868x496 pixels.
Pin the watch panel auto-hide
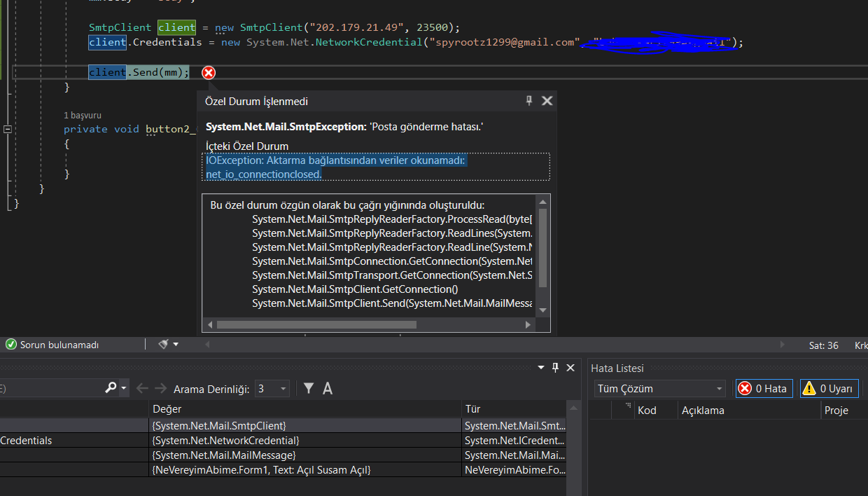coord(556,368)
